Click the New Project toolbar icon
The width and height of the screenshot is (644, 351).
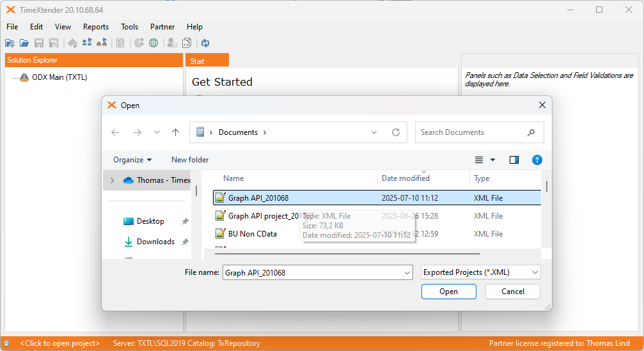pyautogui.click(x=10, y=43)
